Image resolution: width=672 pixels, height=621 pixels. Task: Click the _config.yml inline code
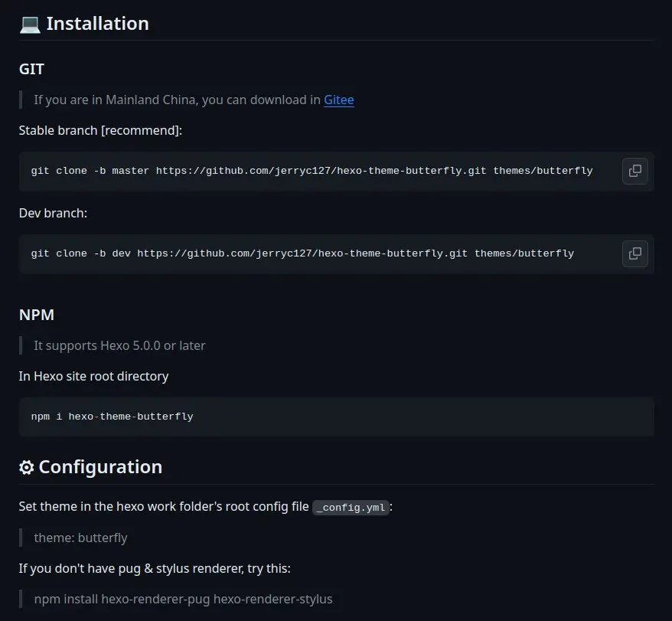point(351,508)
